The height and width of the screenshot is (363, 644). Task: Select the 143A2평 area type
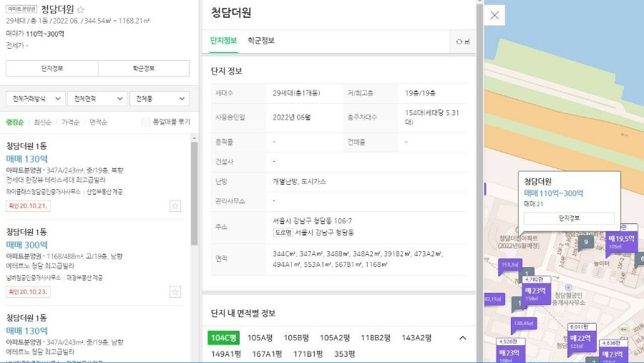coord(416,338)
